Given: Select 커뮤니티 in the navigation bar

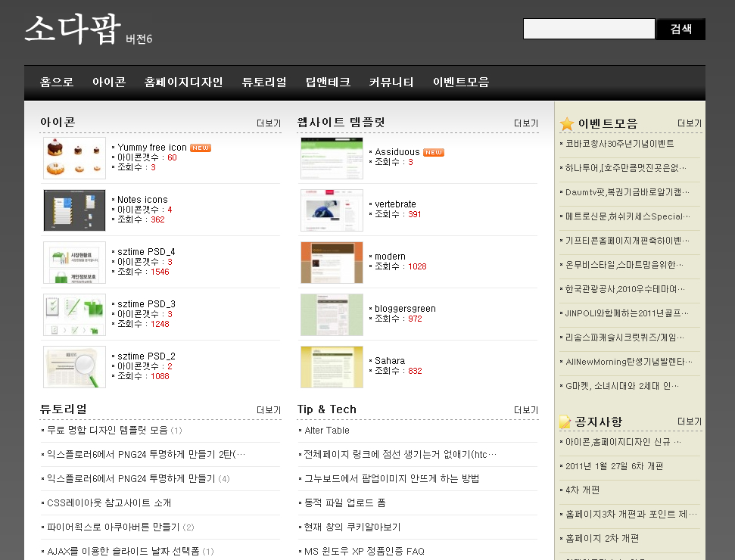Looking at the screenshot, I should 391,82.
